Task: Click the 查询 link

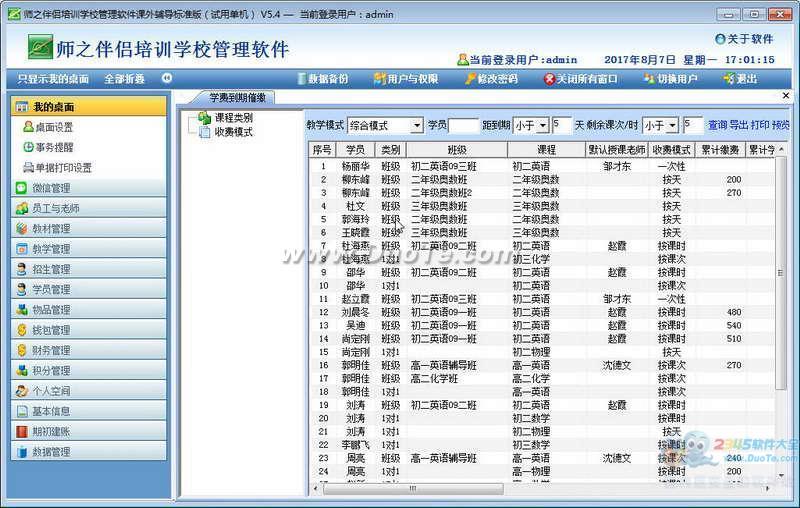Action: click(x=717, y=125)
